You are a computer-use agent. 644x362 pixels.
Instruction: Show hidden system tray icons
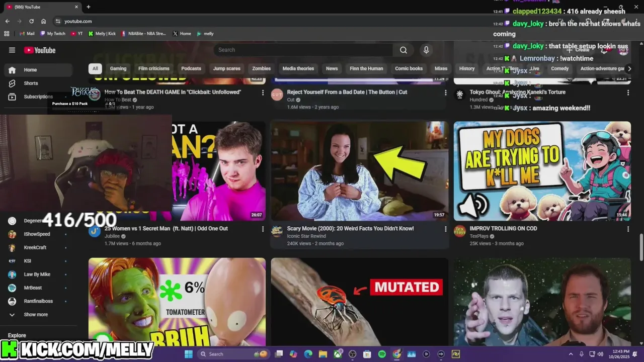tap(571, 354)
